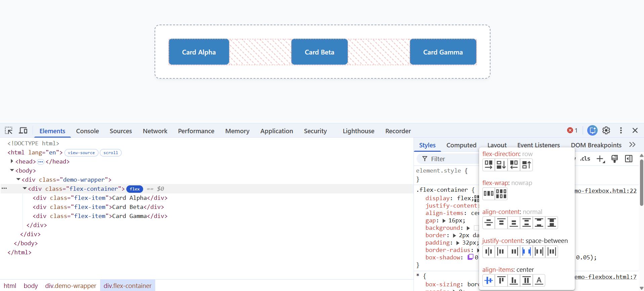Viewport: 644px width, 291px height.
Task: Set align-content to flex-start
Action: 501,223
